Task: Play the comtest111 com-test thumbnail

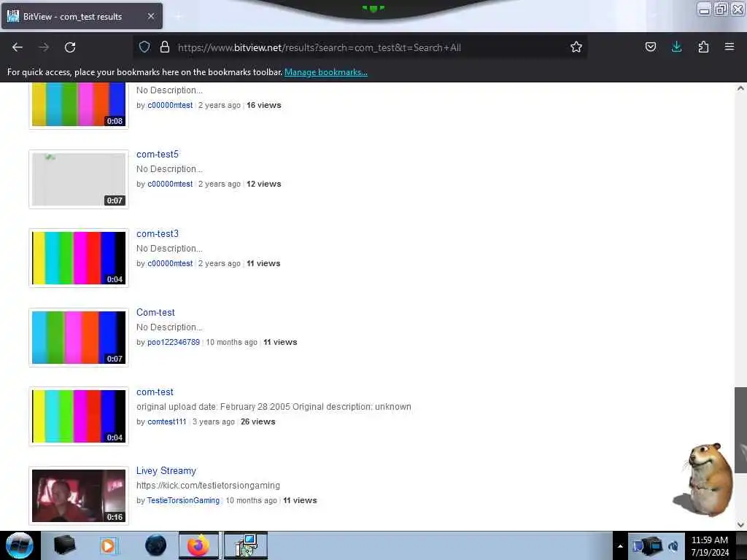Action: click(x=79, y=416)
